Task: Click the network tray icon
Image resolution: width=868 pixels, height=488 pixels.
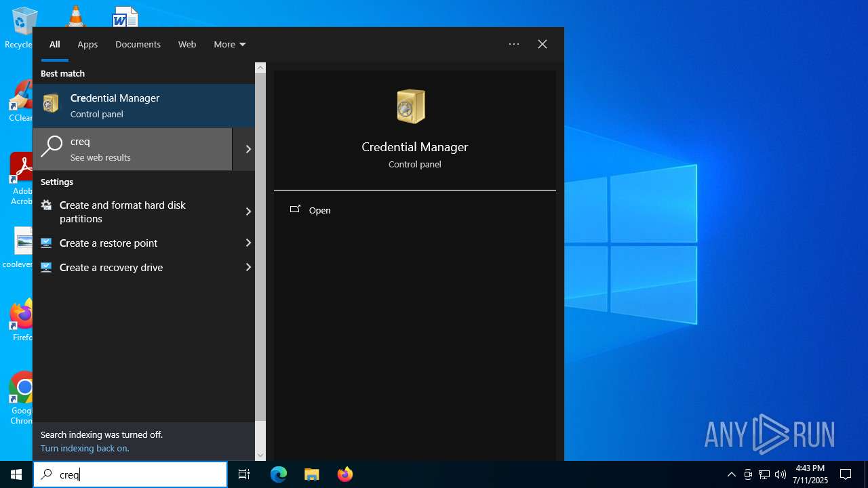Action: tap(764, 474)
